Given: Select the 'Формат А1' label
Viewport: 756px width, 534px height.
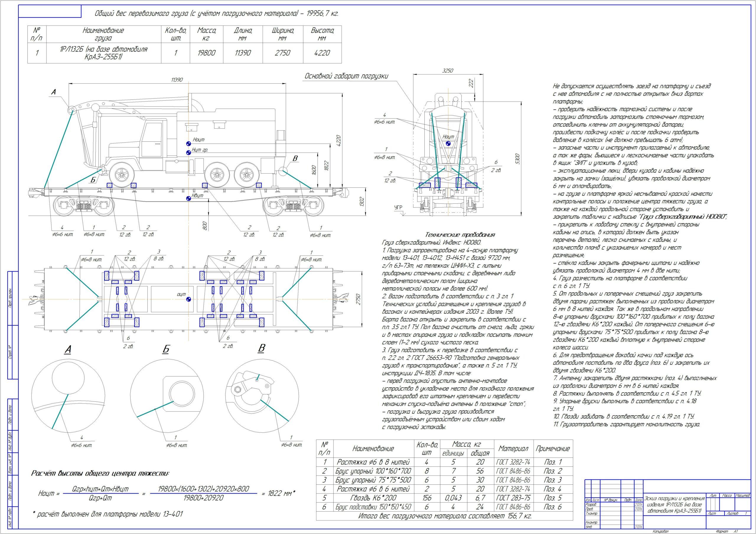Looking at the screenshot, I should [x=727, y=532].
